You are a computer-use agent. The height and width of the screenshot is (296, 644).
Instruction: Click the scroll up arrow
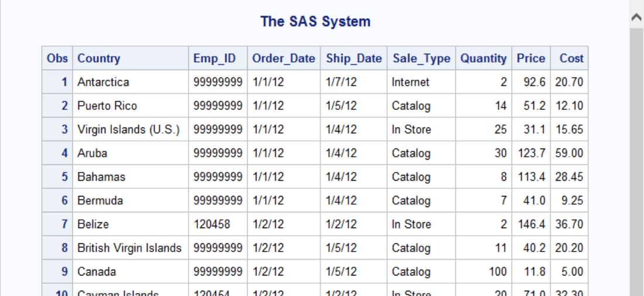636,18
